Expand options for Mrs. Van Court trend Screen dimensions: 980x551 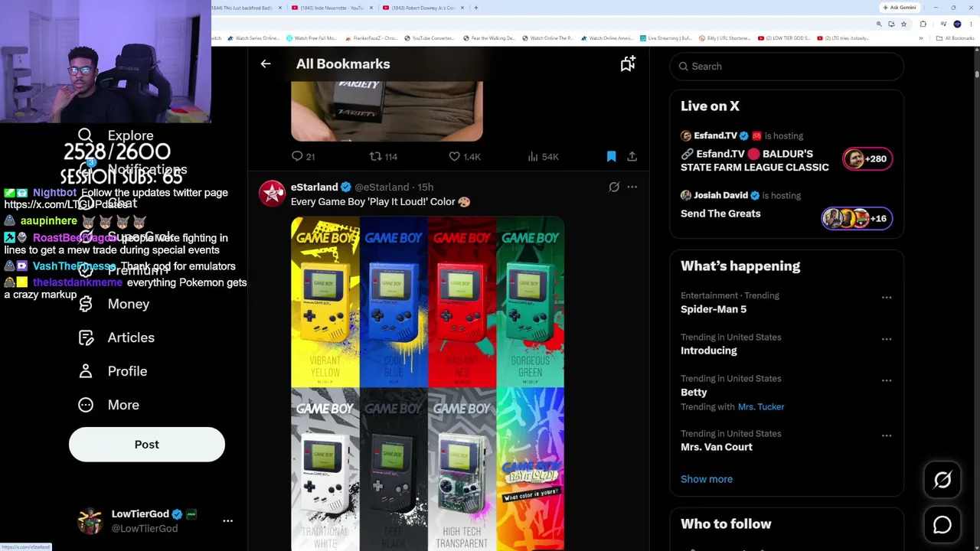pyautogui.click(x=887, y=435)
